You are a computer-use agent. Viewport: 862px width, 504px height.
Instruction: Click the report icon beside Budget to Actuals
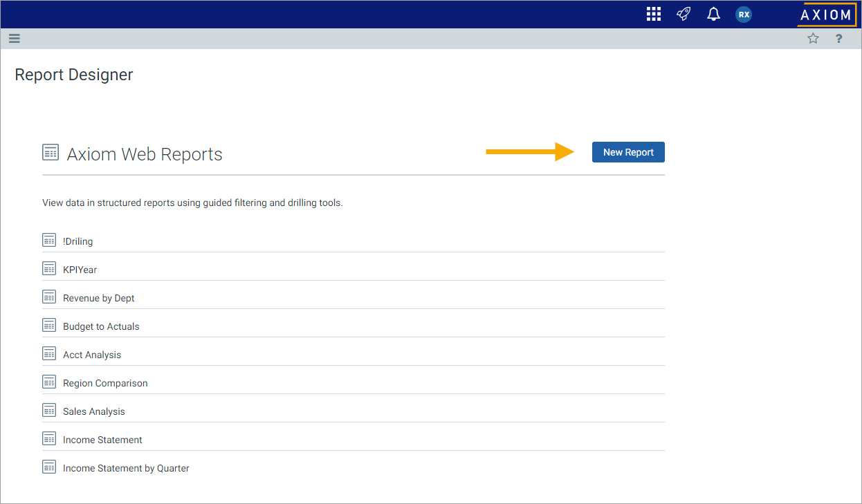(49, 326)
